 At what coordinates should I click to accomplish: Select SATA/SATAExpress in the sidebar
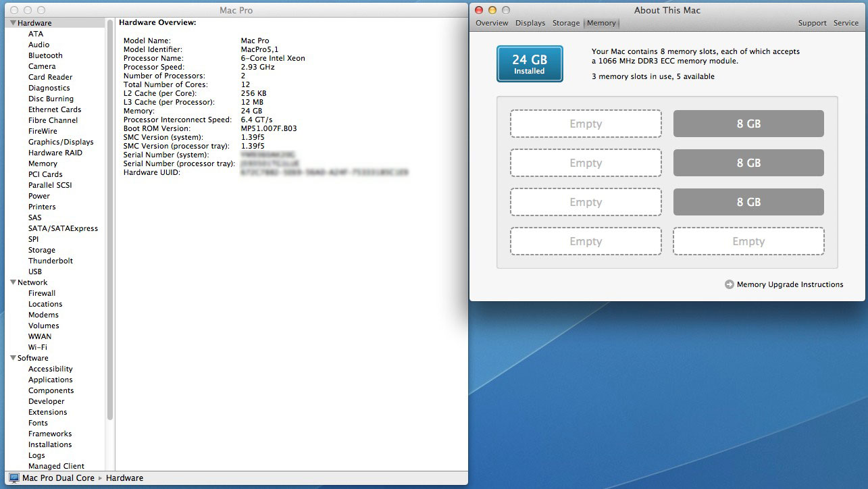click(x=63, y=228)
